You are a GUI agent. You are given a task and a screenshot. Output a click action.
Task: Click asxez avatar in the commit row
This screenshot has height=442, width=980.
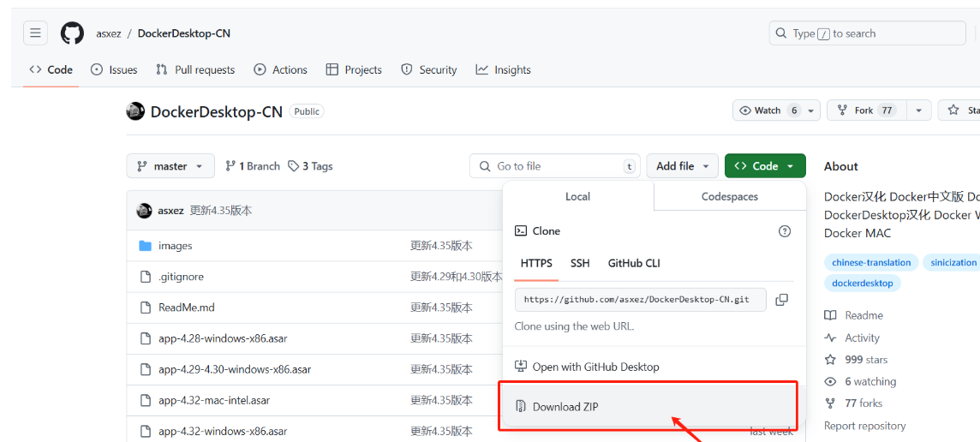(x=144, y=211)
